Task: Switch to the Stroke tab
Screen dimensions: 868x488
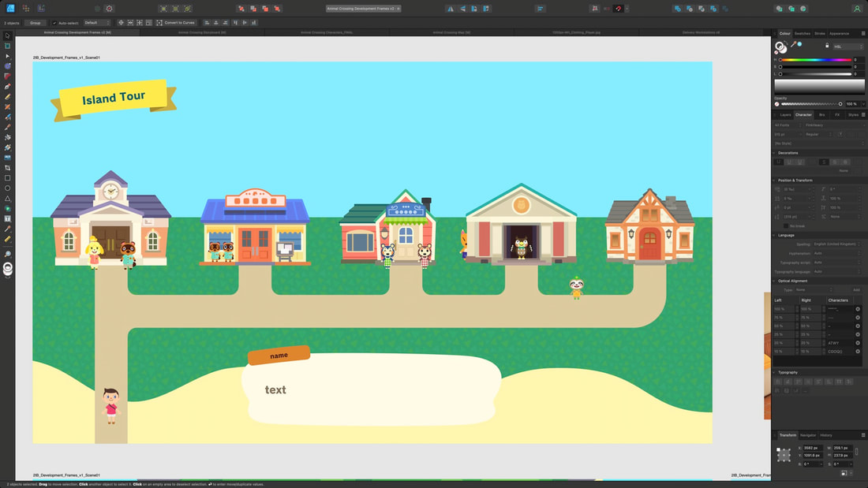Action: tap(820, 34)
